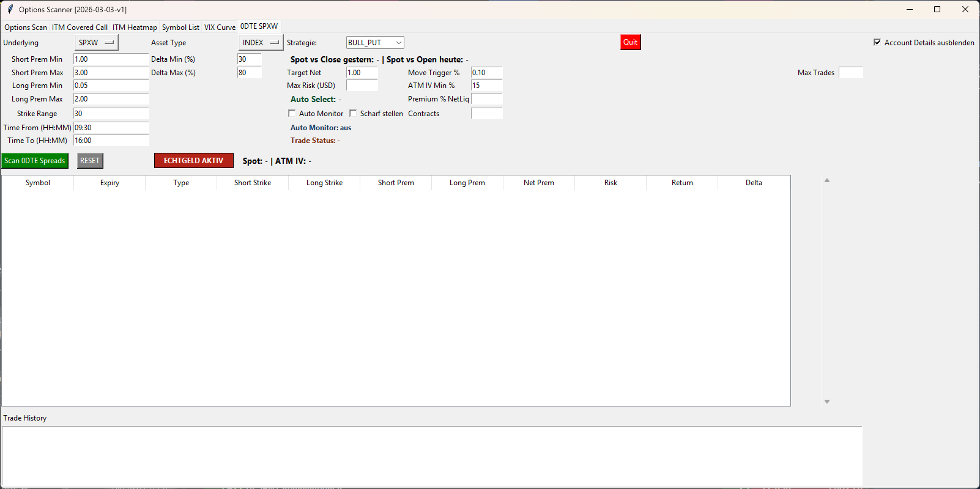
Task: Click the scroll up arrow beside results table
Action: point(826,180)
